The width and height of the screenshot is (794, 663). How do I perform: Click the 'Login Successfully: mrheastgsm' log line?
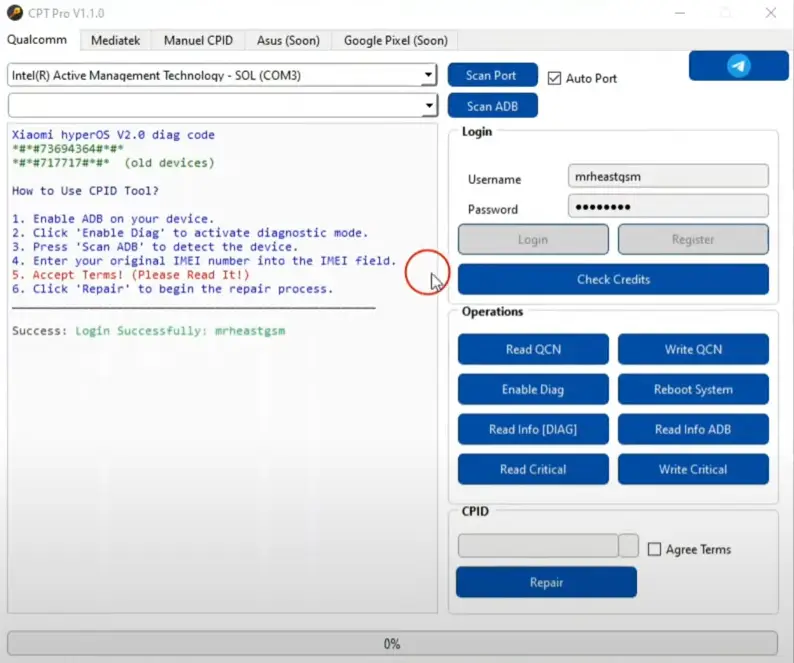click(x=180, y=331)
